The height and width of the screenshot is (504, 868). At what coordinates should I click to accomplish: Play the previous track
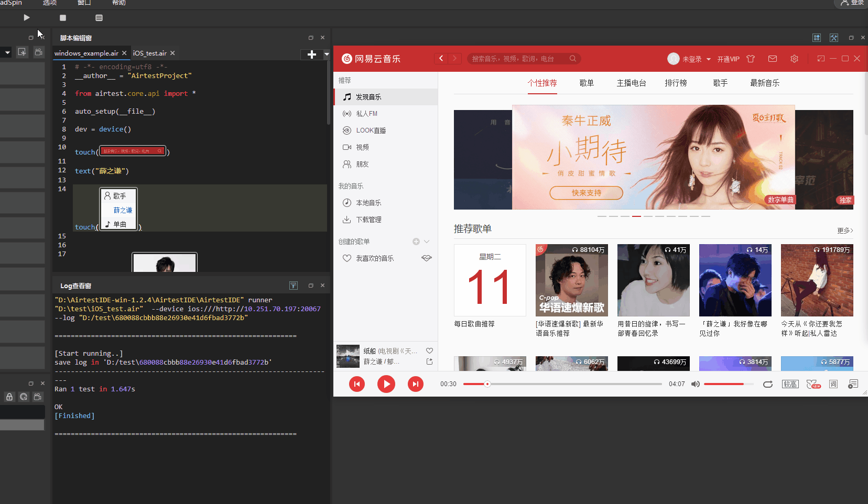[357, 384]
